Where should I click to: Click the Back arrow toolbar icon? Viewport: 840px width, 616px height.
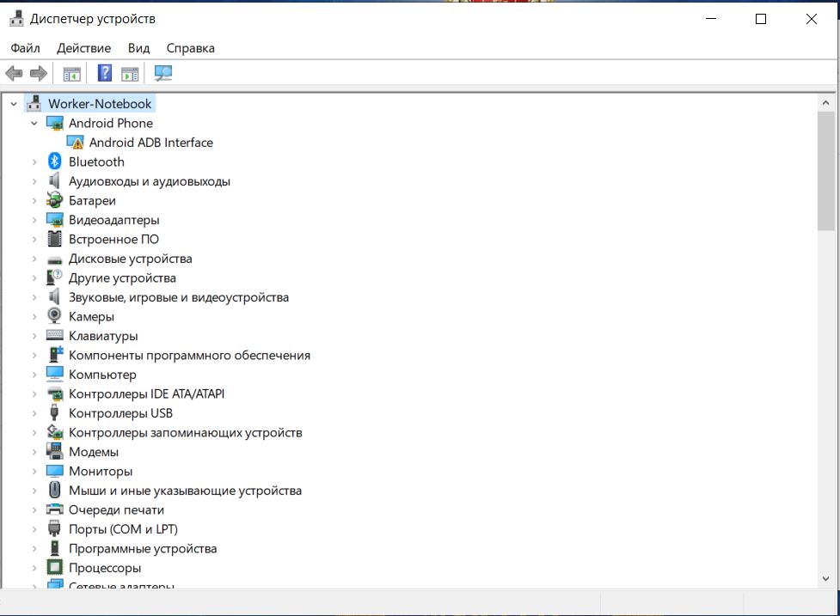14,73
